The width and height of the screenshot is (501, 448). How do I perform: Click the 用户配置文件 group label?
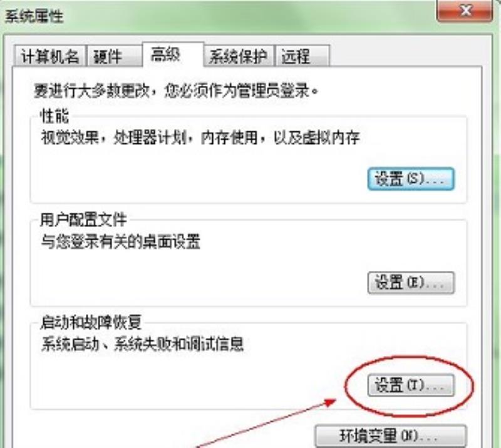[x=83, y=220]
